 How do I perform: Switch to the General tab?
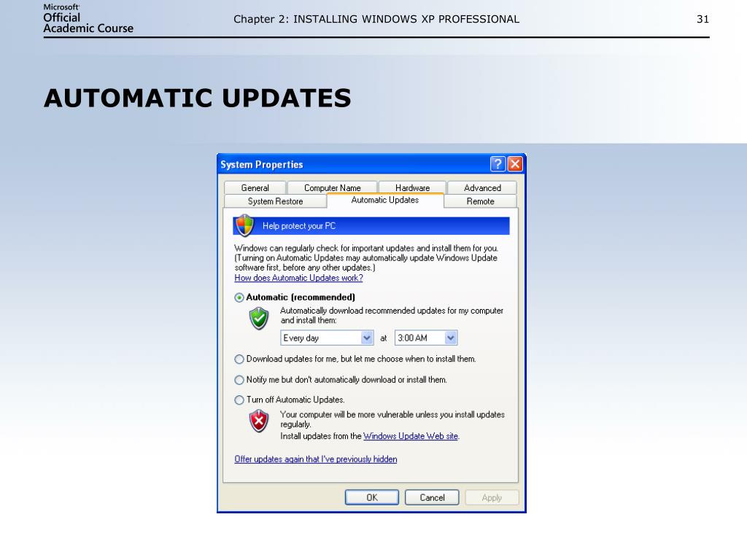point(255,187)
